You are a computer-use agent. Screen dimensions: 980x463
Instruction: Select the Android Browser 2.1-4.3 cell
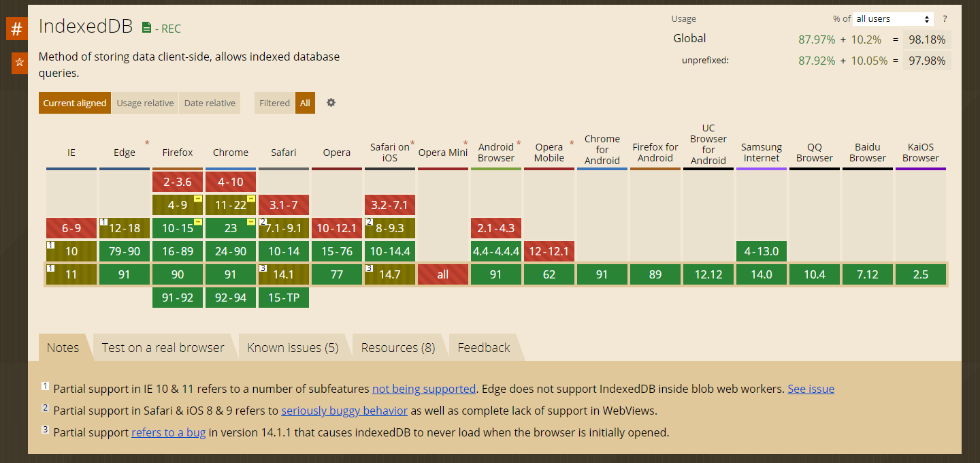click(x=496, y=228)
